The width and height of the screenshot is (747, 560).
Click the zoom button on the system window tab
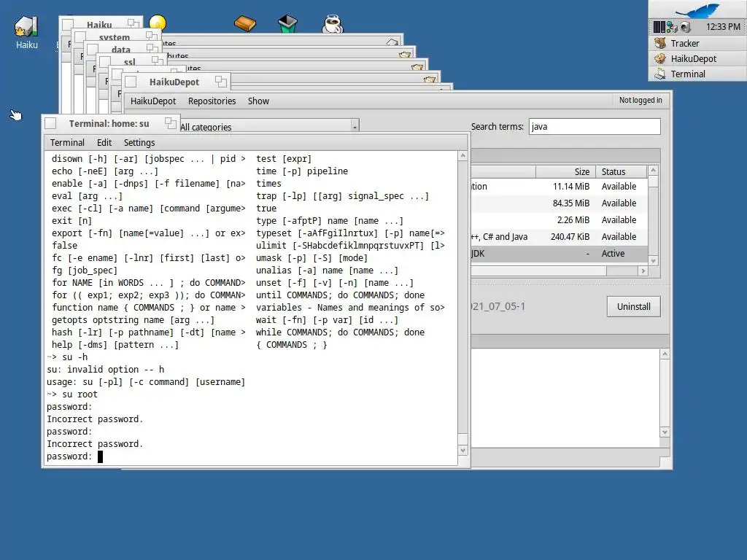pyautogui.click(x=152, y=36)
